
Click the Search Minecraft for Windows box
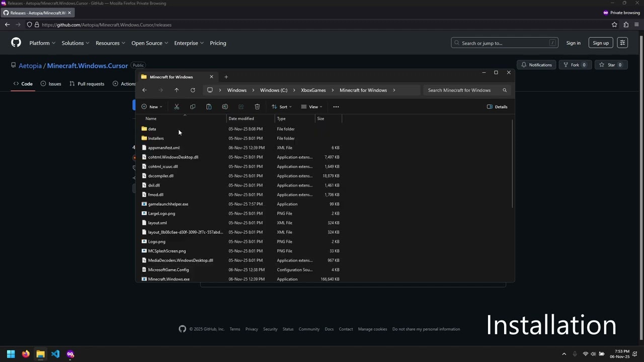467,90
